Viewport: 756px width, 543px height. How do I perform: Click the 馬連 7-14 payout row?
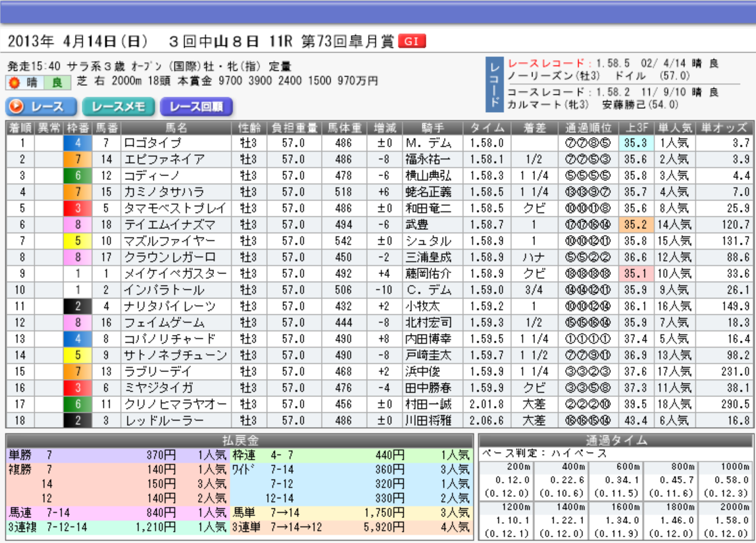(118, 513)
